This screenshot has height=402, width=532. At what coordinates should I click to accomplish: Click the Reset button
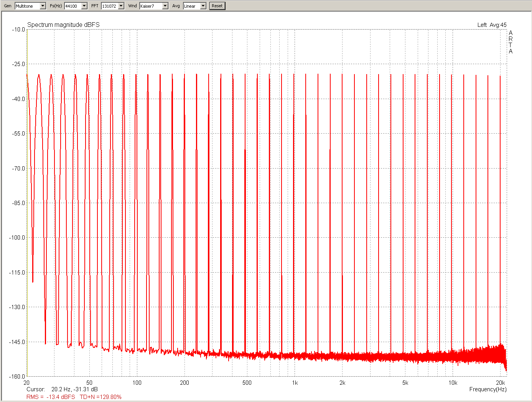pos(217,6)
